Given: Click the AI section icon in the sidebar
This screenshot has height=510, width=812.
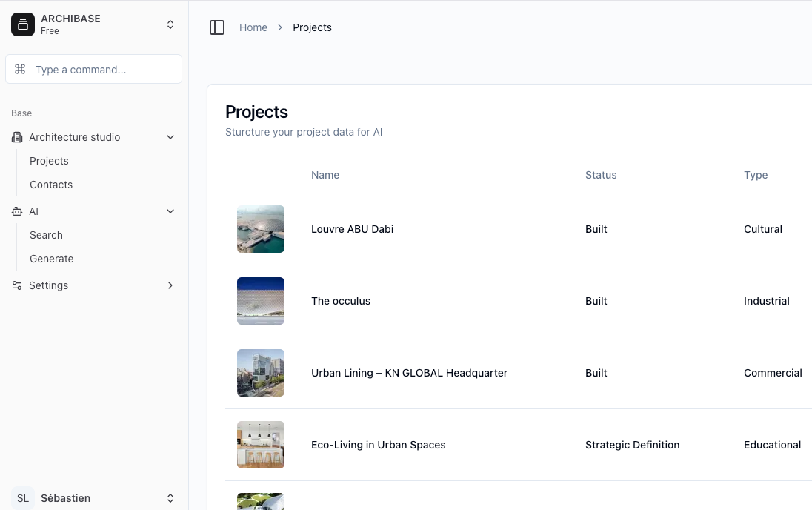Looking at the screenshot, I should click(16, 211).
